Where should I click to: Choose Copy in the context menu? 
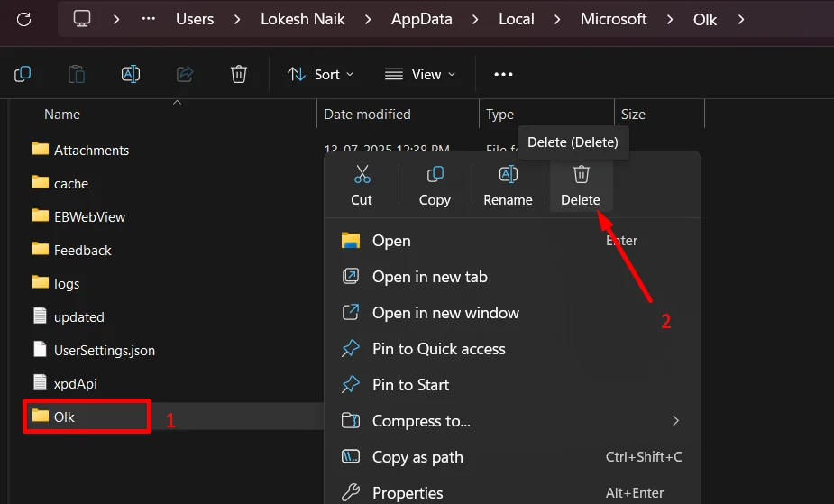tap(435, 186)
